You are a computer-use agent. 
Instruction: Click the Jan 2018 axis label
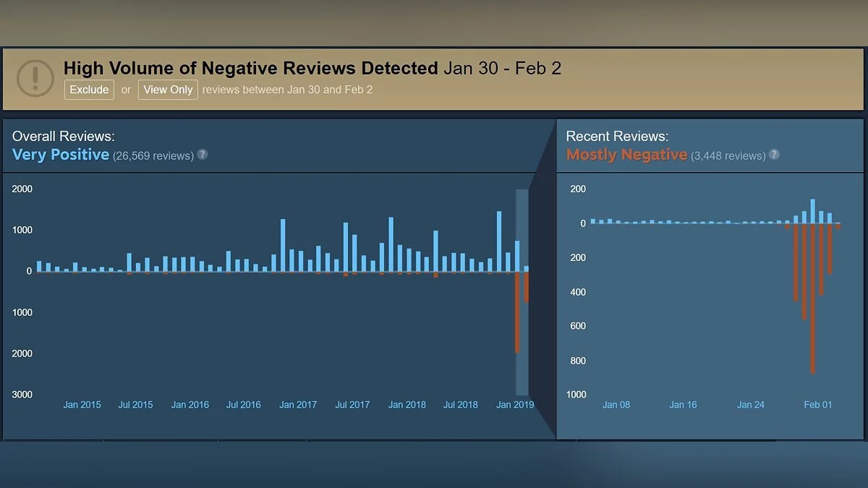(x=407, y=405)
